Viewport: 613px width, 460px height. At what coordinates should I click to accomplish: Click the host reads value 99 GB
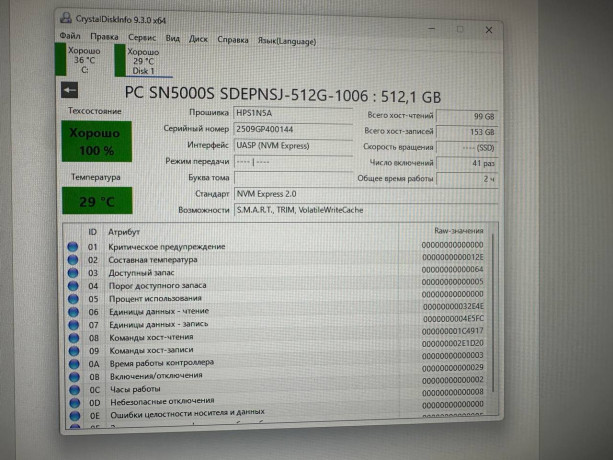point(467,116)
